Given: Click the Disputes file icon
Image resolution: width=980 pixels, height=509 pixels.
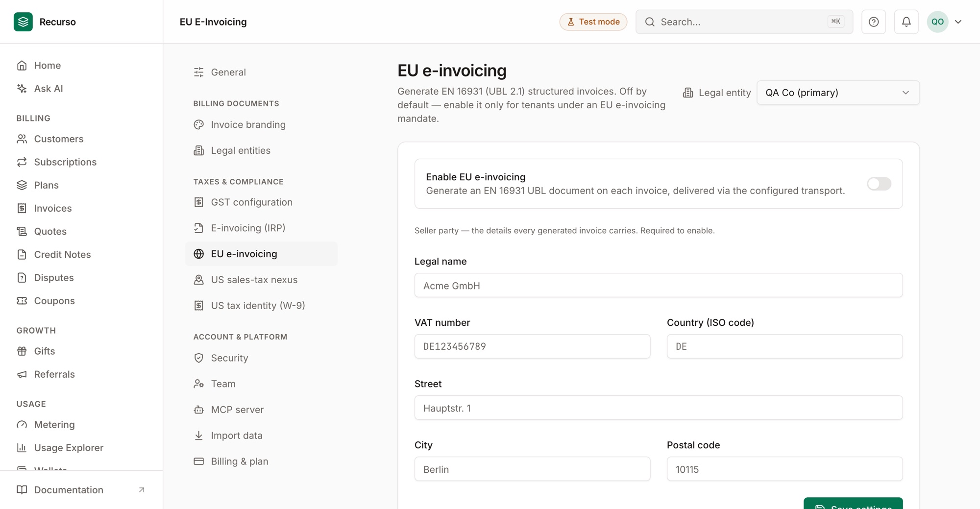Looking at the screenshot, I should 22,278.
